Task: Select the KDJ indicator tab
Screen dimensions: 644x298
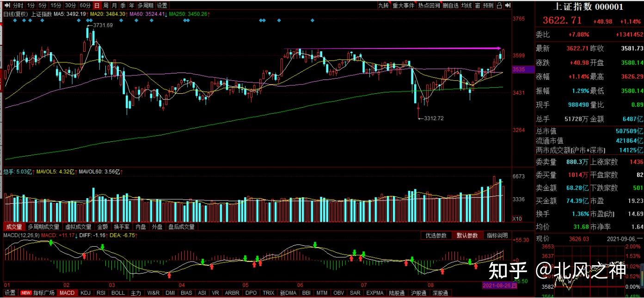Action: (86, 293)
